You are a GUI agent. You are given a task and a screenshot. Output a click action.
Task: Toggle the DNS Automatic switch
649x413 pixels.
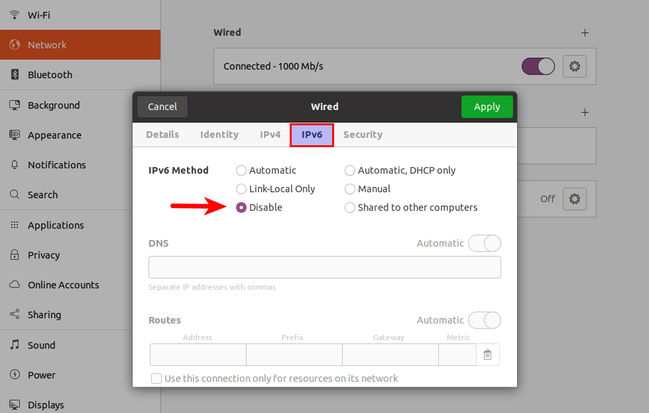[x=484, y=243]
